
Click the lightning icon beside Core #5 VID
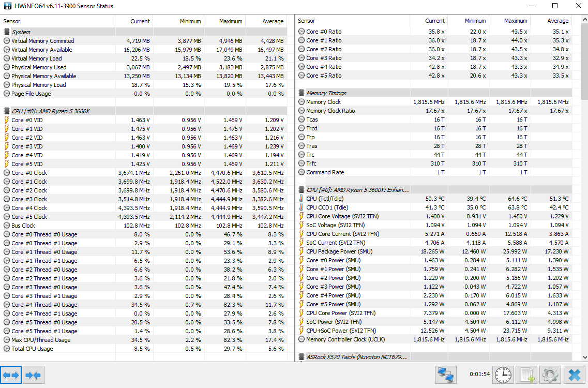6,163
